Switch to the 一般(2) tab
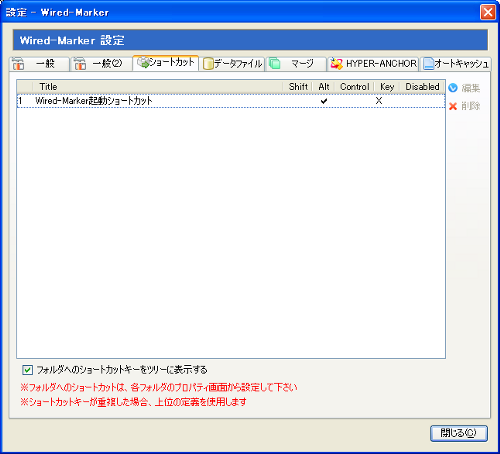This screenshot has width=500, height=454. tap(101, 64)
